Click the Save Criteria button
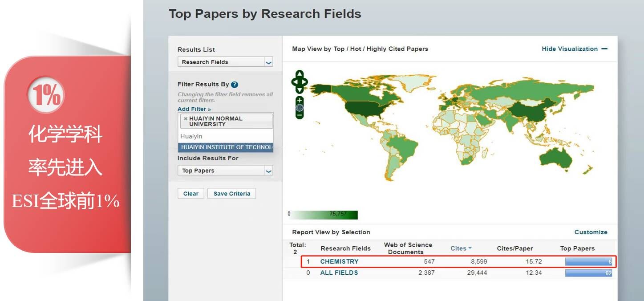Viewport: 644px width, 301px height. tap(231, 194)
